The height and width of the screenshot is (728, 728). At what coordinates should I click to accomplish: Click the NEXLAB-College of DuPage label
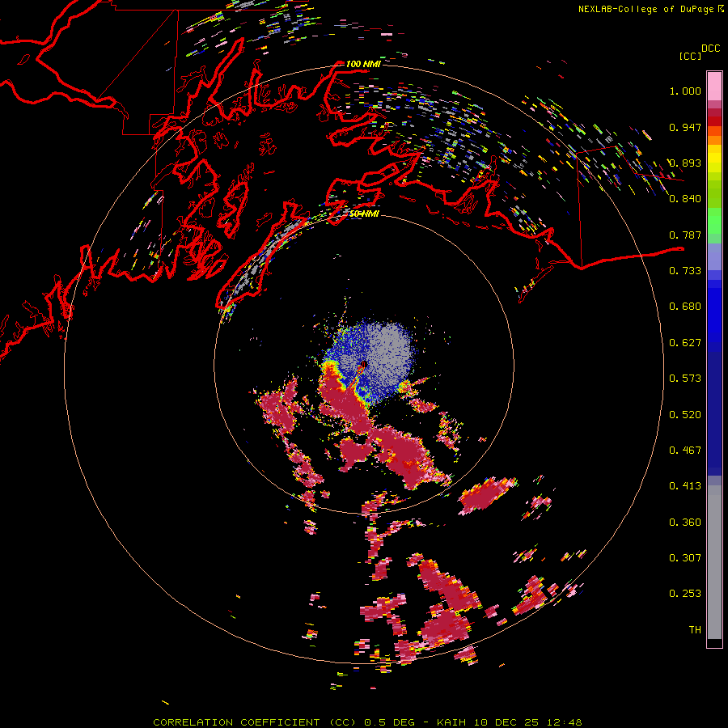click(646, 9)
